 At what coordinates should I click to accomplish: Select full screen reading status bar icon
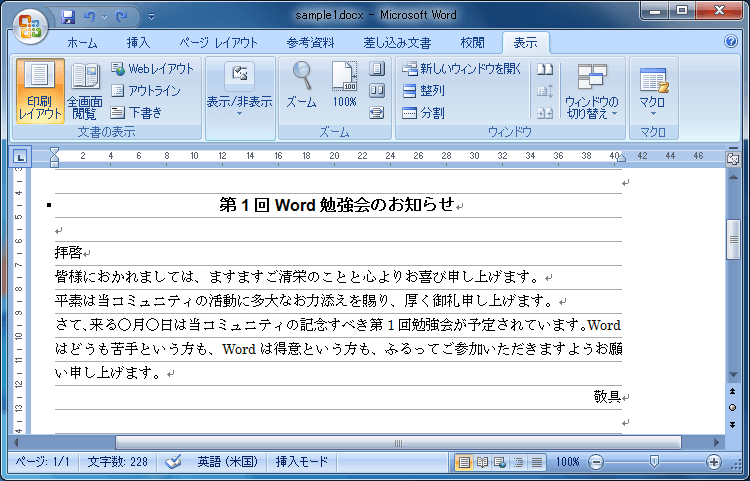(x=482, y=462)
